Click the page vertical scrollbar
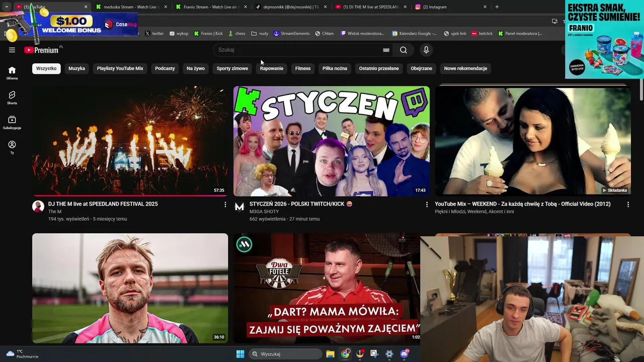This screenshot has height=362, width=644. coord(641,90)
